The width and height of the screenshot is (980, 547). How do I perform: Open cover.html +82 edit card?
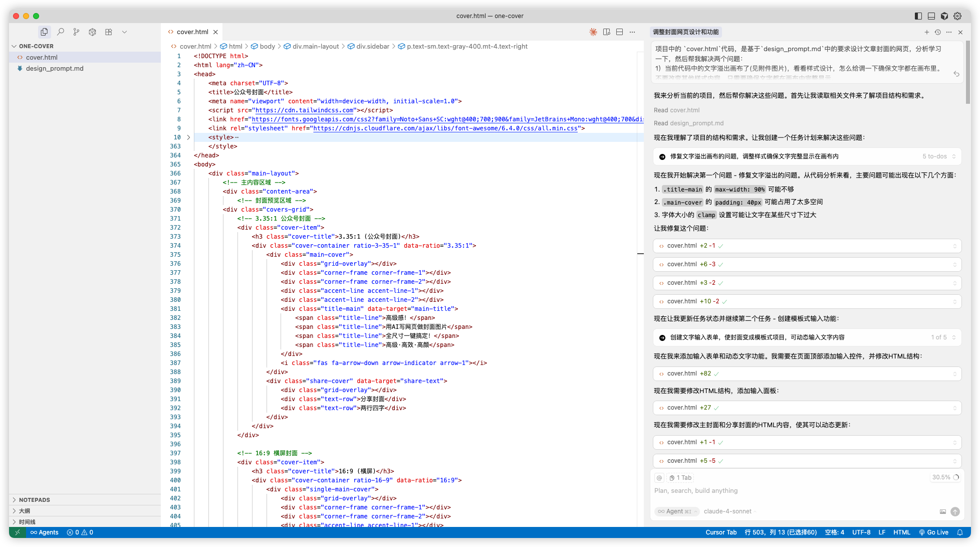coord(807,374)
